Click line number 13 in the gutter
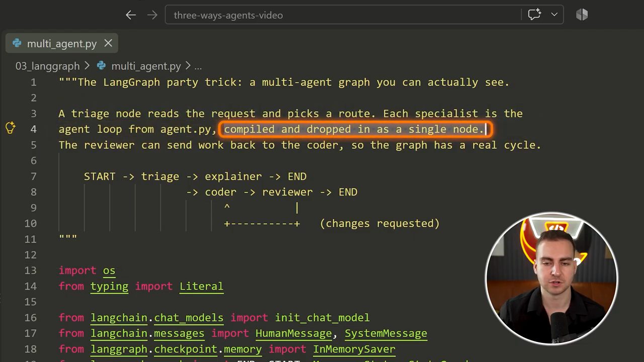644x362 pixels. tap(30, 270)
